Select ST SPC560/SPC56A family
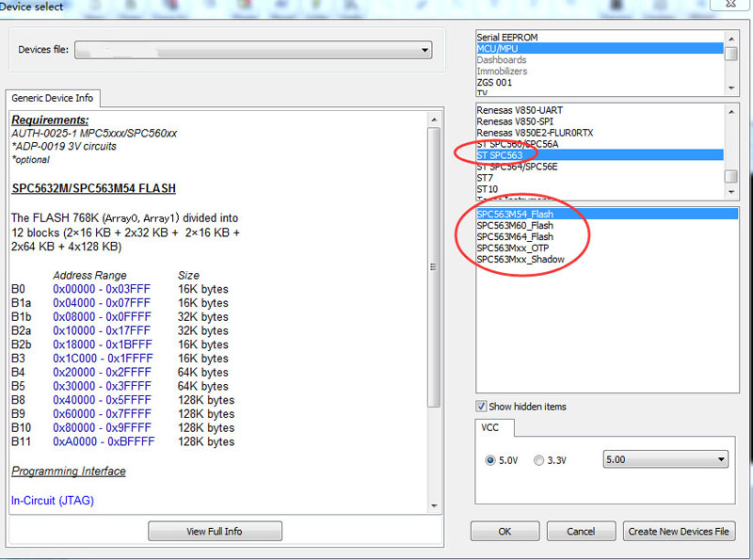 point(600,144)
